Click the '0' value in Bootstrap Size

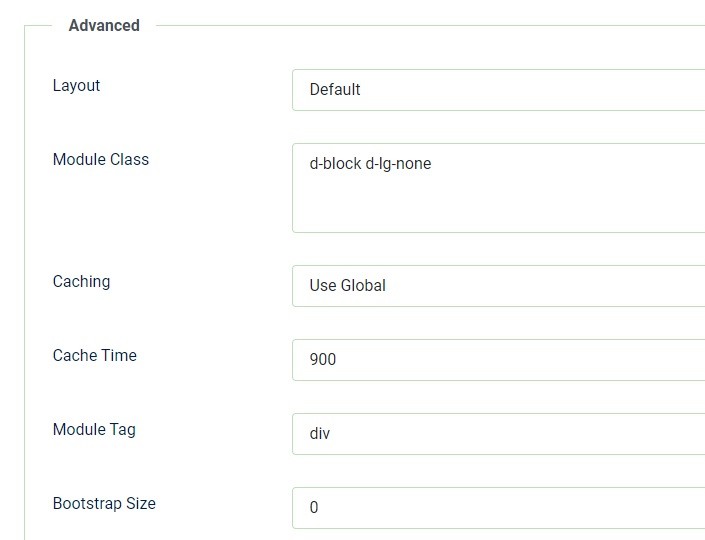314,508
